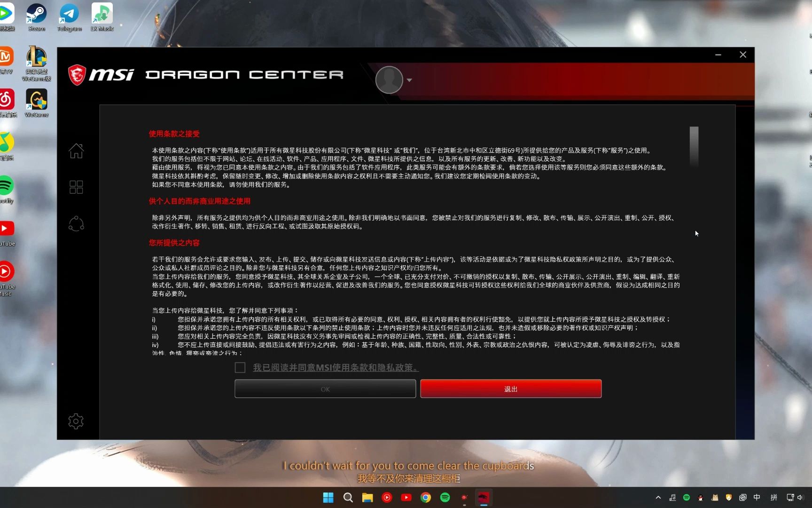Open the NetEase Cloud Music desktop shortcut
Screen dimensions: 812x508
[7, 103]
